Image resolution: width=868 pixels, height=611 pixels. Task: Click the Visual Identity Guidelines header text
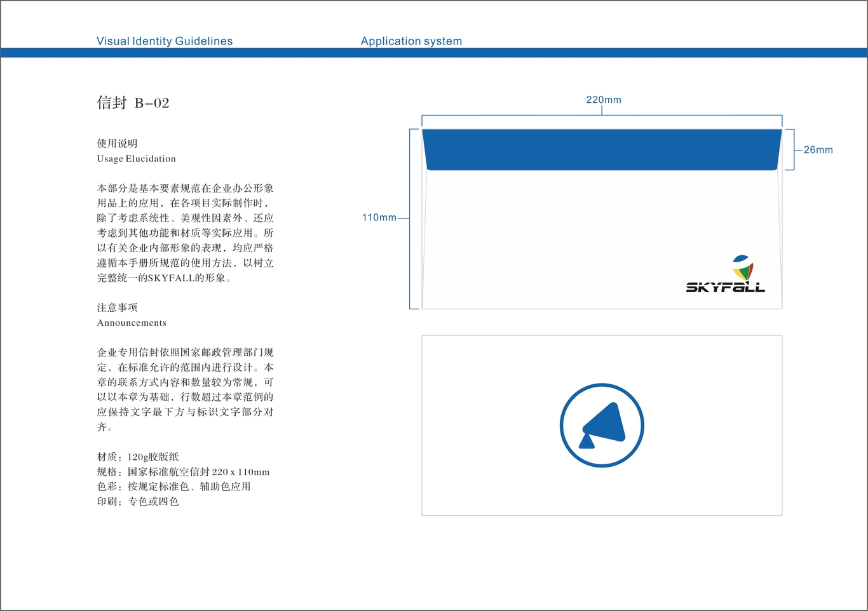click(165, 41)
